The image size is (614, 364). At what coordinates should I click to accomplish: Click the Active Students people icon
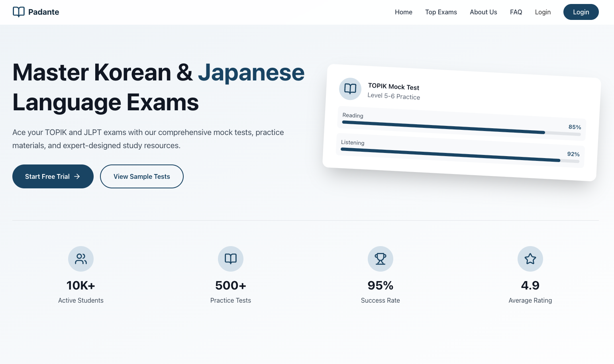[80, 258]
